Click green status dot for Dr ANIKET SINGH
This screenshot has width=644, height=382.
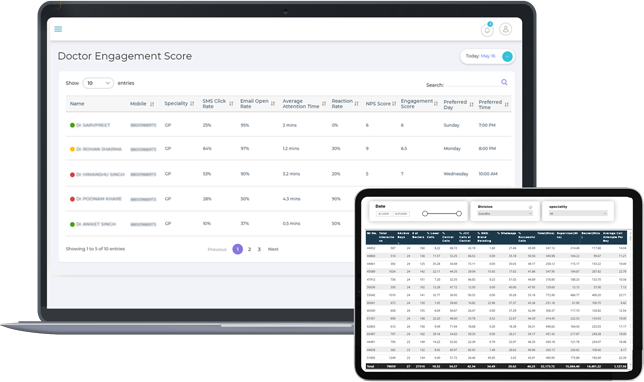click(72, 224)
